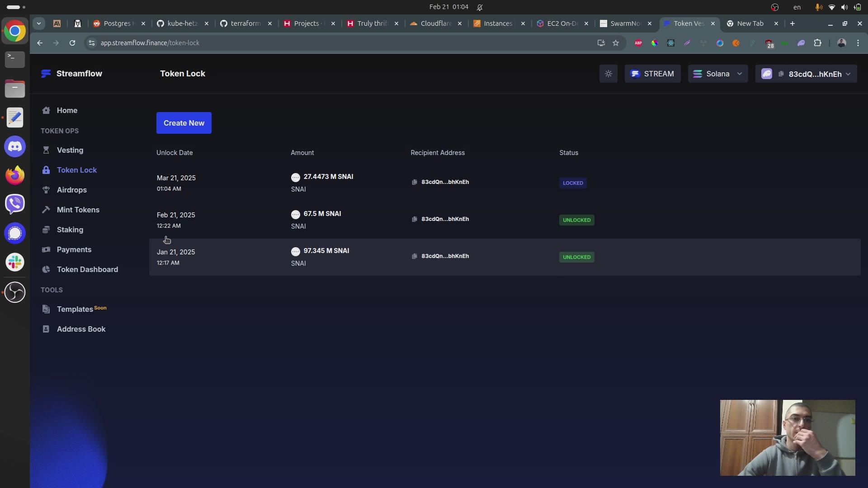Switch to EC2 On-De tab
The width and height of the screenshot is (868, 488).
[x=562, y=23]
